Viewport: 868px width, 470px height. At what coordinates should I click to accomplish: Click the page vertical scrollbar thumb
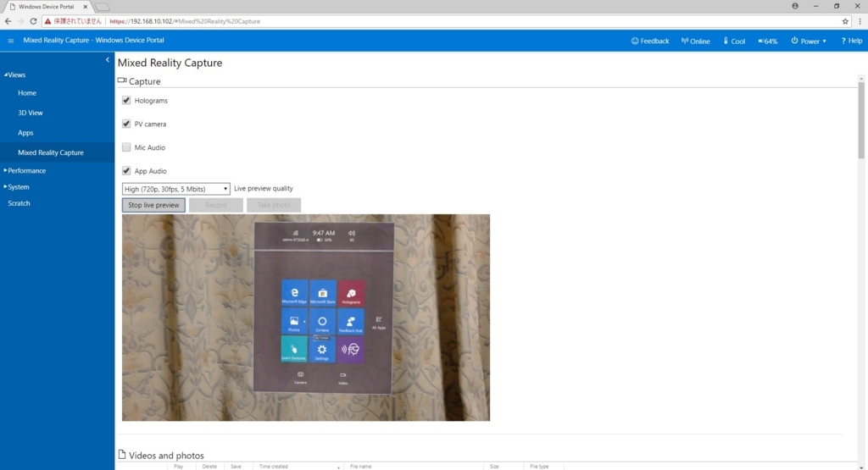(x=861, y=120)
